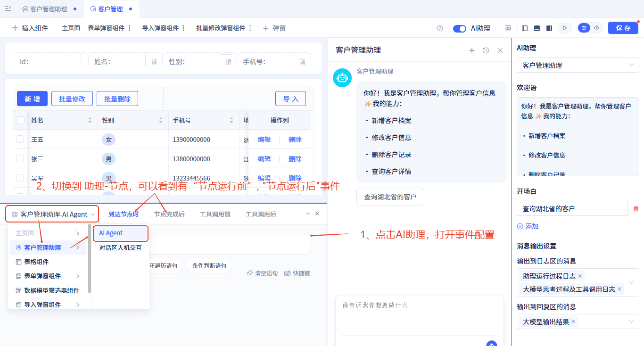
Task: Open more options for 导入弹窗组件
Action: tap(184, 28)
